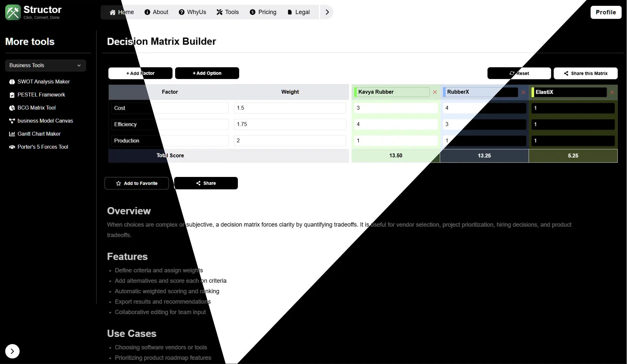This screenshot has width=627, height=364.
Task: Add this tool to favorites
Action: [137, 183]
